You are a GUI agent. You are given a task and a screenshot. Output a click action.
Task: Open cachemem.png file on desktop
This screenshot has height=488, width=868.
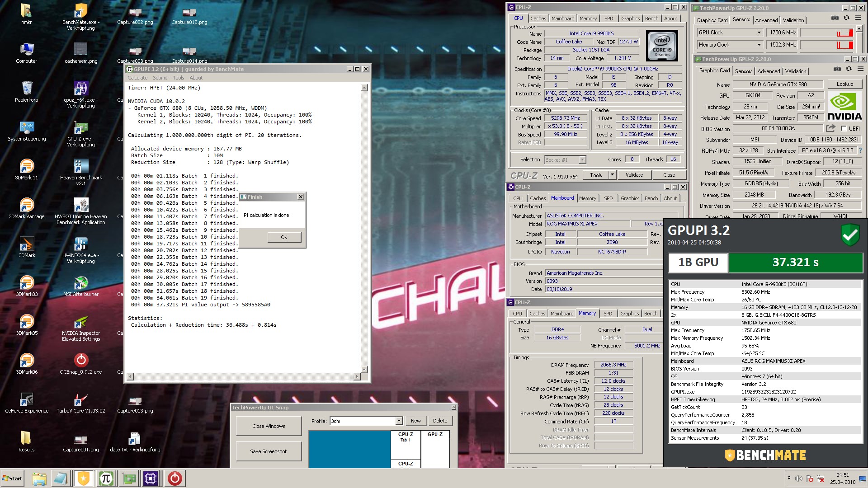point(81,53)
